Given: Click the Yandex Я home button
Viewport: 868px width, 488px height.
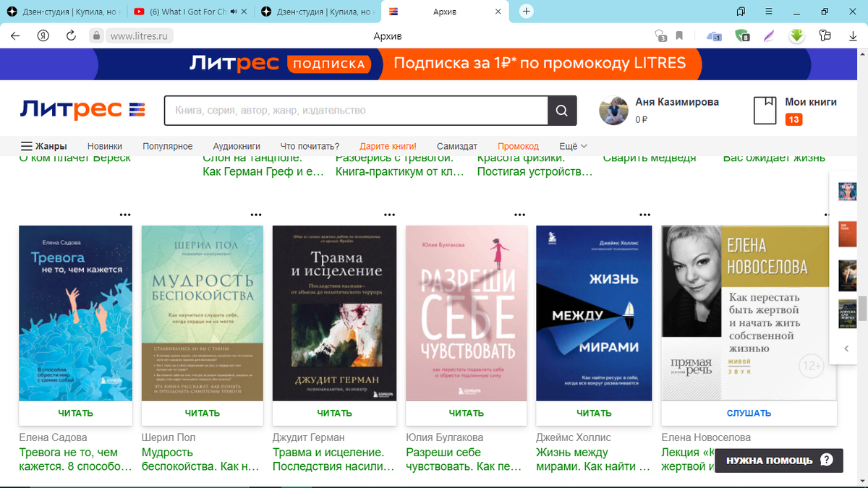Looking at the screenshot, I should coord(43,36).
